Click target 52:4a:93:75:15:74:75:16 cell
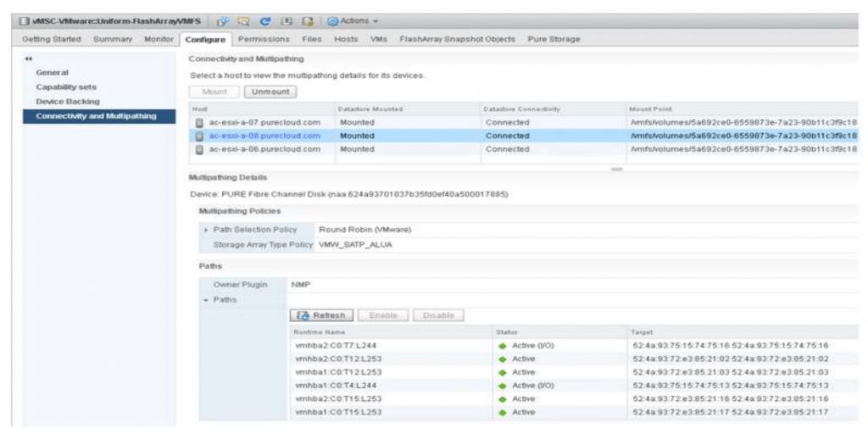The image size is (868, 445). (731, 346)
